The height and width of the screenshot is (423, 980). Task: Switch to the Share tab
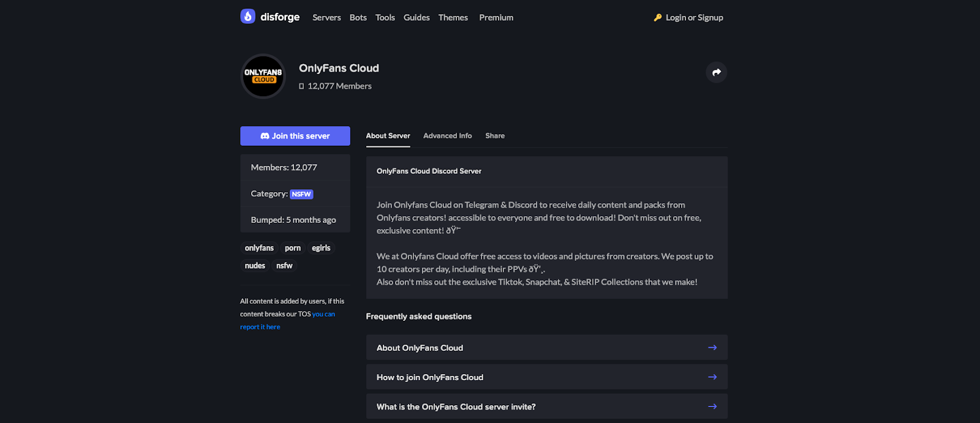click(x=495, y=136)
